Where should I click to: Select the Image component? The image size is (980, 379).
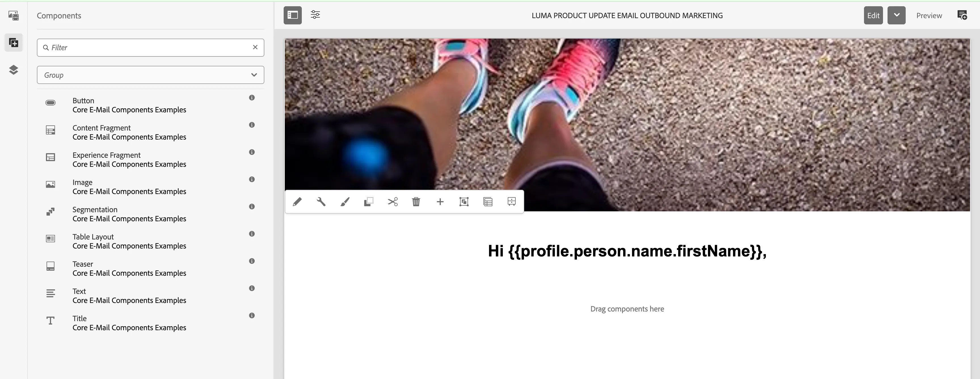(150, 187)
